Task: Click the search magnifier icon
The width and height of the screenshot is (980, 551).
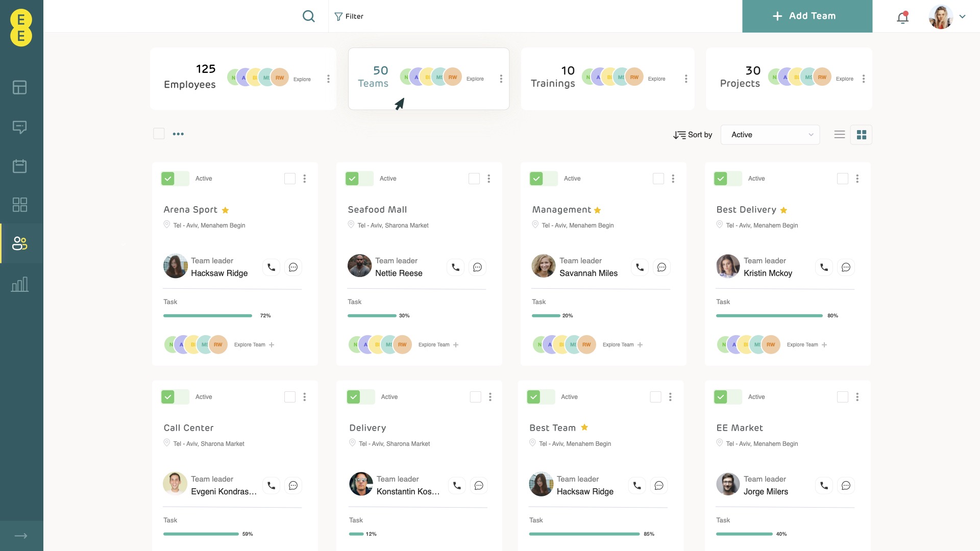Action: (x=308, y=16)
